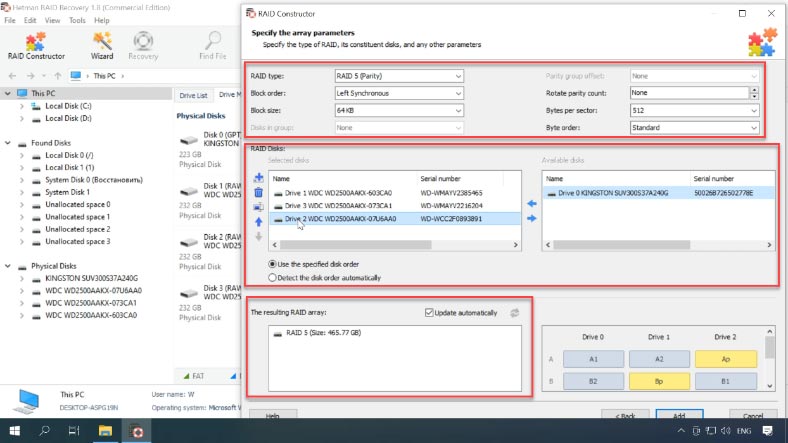
Task: Click the yellow Ap parity block
Action: (726, 359)
